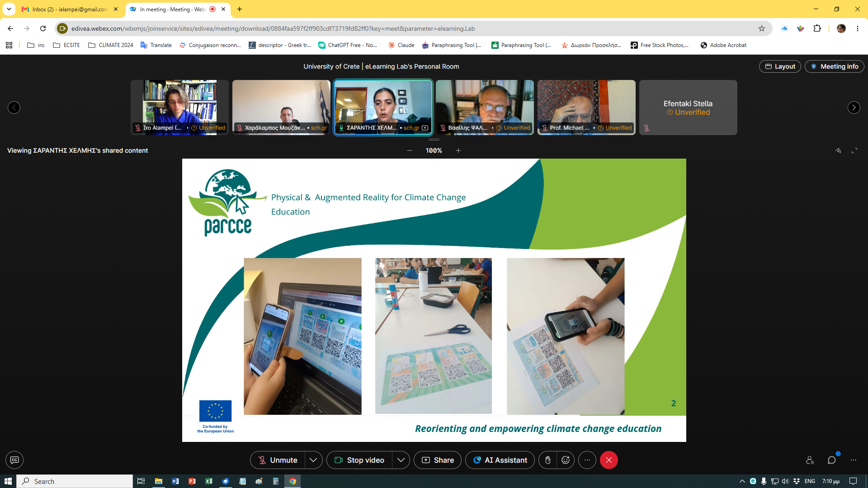The image size is (868, 488).
Task: Click the full-screen shared content icon
Action: [x=854, y=150]
